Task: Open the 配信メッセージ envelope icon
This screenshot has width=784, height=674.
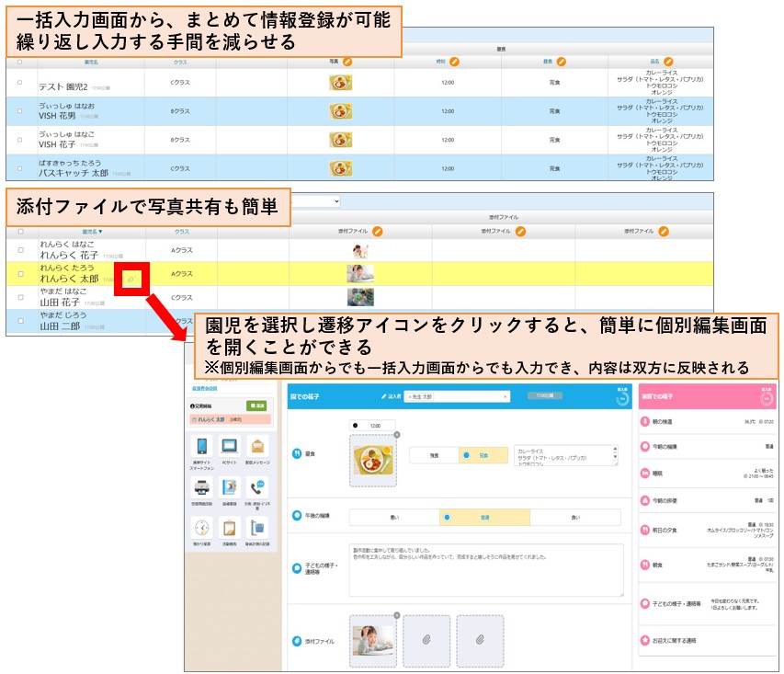Action: [257, 446]
